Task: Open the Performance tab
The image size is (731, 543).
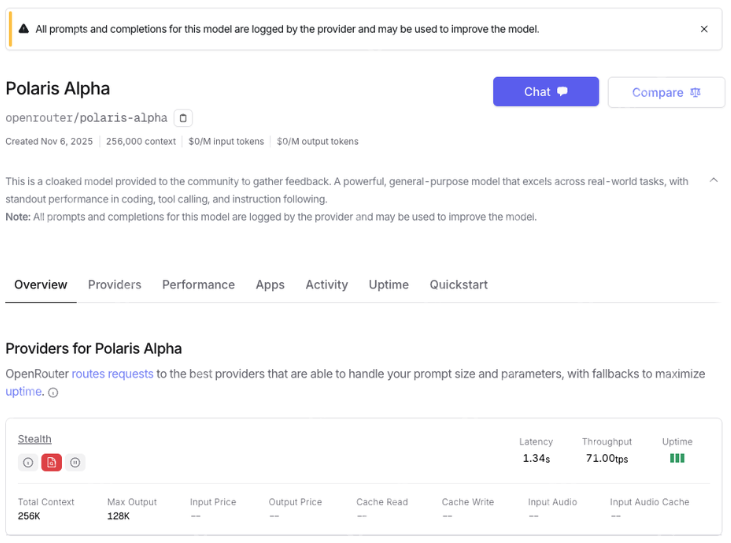Action: (198, 285)
